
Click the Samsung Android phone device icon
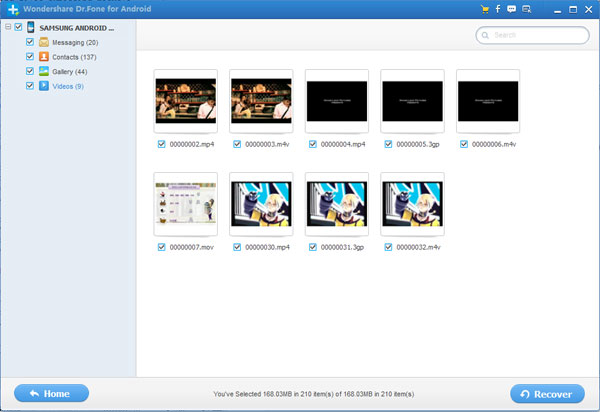tap(31, 27)
